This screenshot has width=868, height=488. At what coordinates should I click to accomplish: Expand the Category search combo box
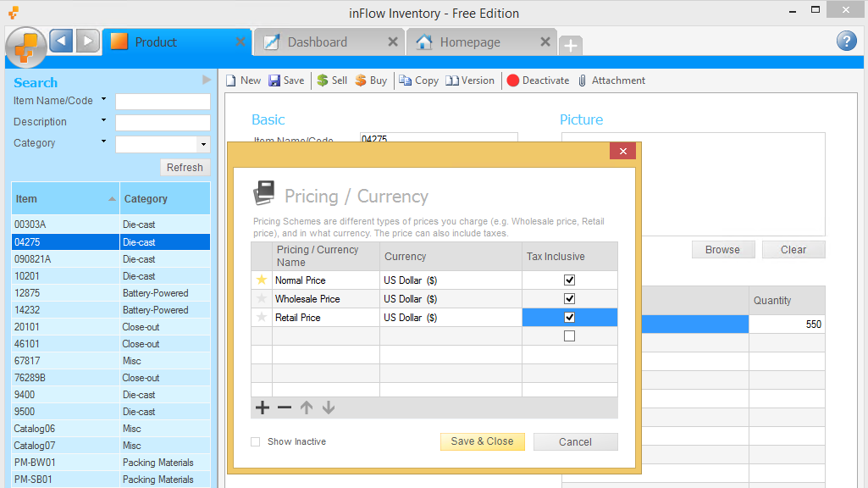pos(204,145)
